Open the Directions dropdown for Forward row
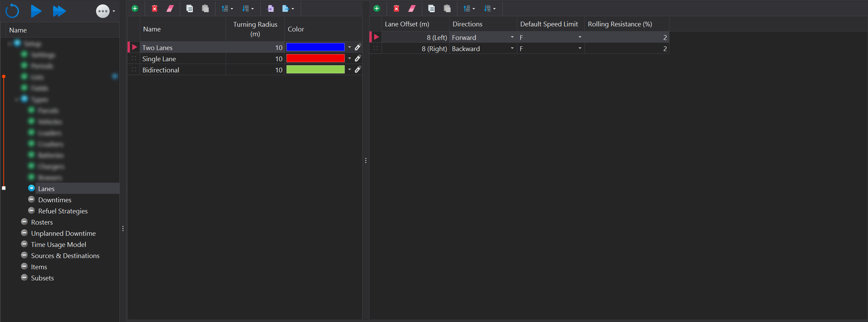The height and width of the screenshot is (322, 868). point(512,37)
